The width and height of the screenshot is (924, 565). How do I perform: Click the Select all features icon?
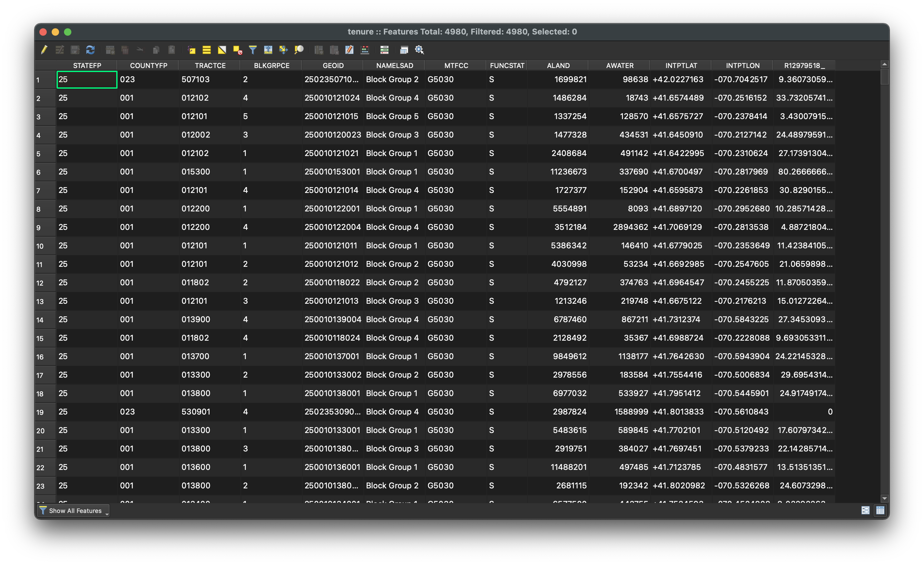pyautogui.click(x=207, y=50)
